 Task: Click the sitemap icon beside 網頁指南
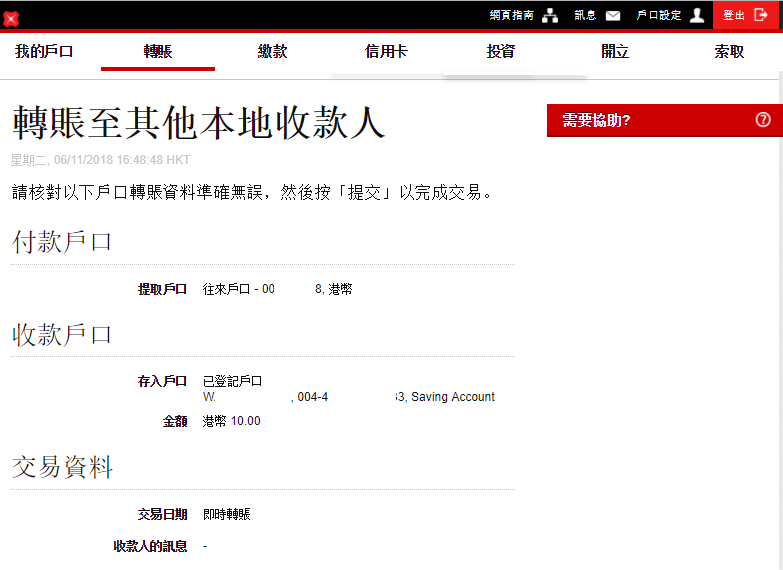click(550, 15)
